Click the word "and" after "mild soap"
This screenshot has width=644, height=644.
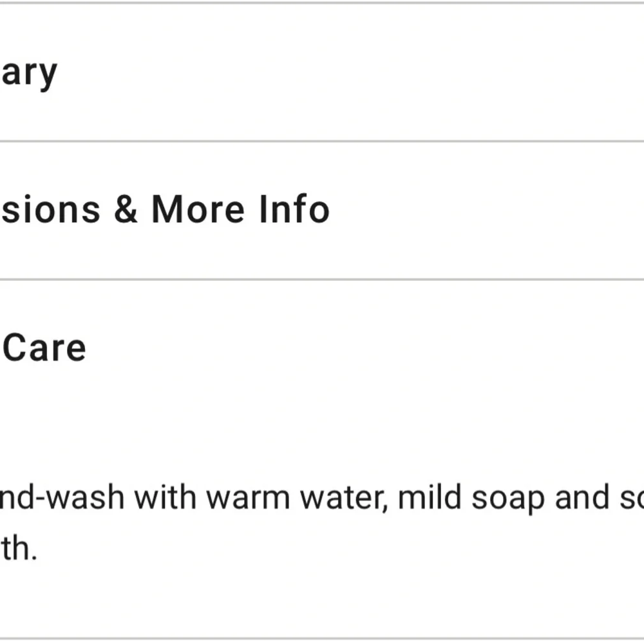click(x=582, y=498)
